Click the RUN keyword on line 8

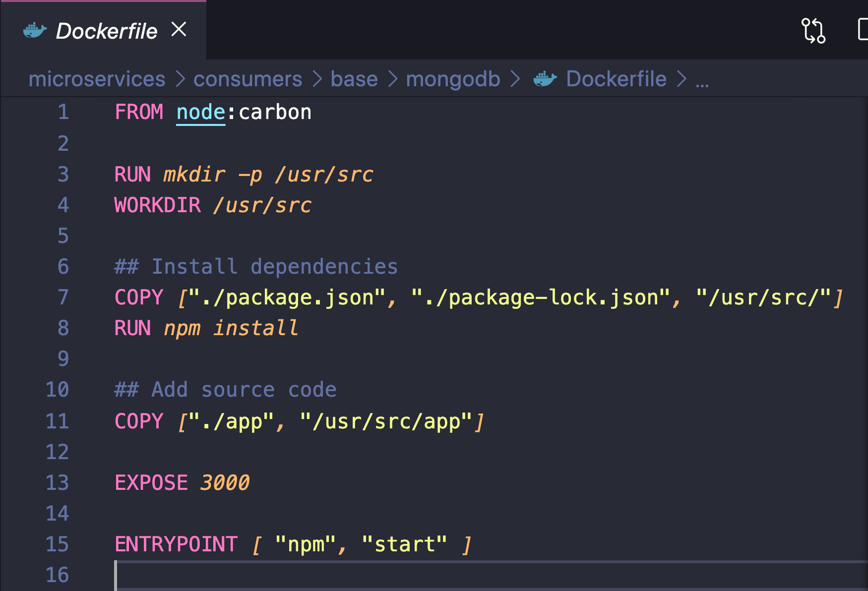(132, 328)
